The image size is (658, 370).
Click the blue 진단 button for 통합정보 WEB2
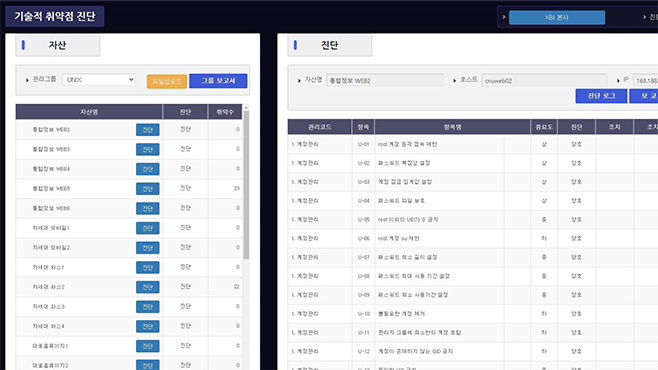(147, 130)
